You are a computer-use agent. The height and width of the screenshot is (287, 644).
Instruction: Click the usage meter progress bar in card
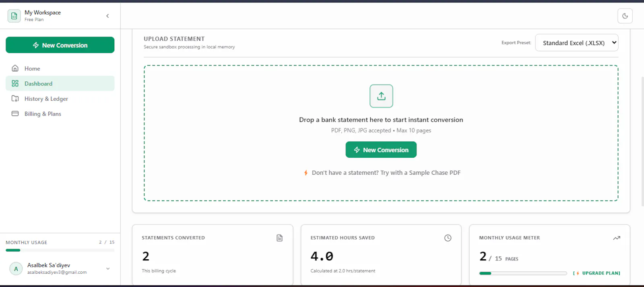point(523,273)
